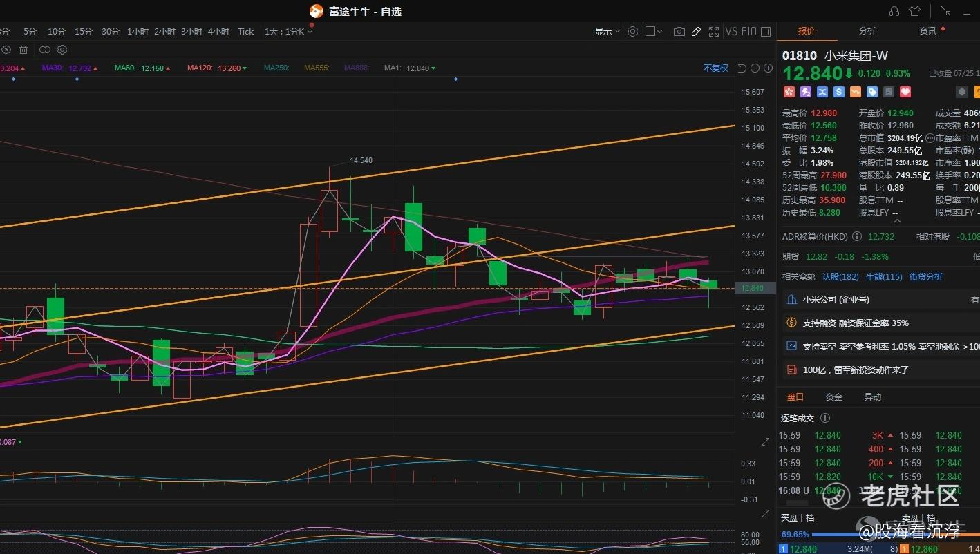Switch to the 分析 tab

coord(867,31)
